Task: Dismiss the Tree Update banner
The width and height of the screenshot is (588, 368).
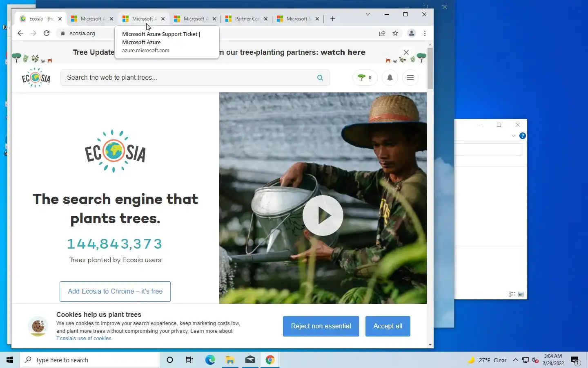Action: 406,52
